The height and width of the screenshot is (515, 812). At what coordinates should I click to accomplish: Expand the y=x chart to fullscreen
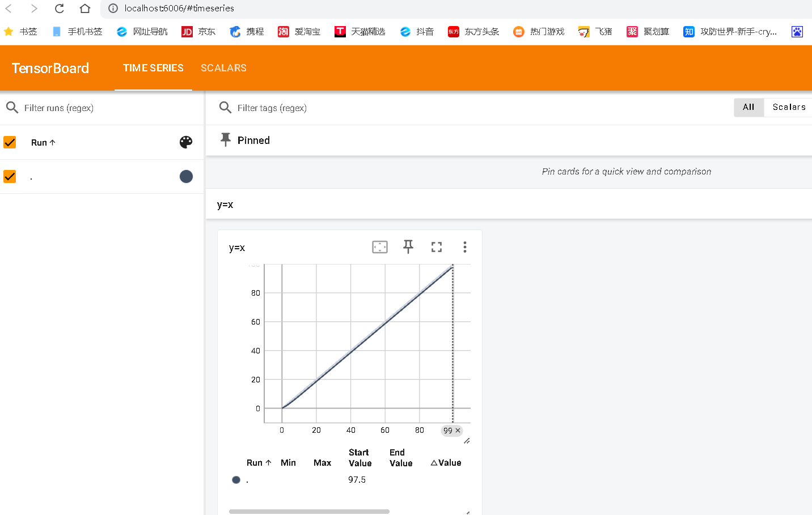tap(436, 246)
